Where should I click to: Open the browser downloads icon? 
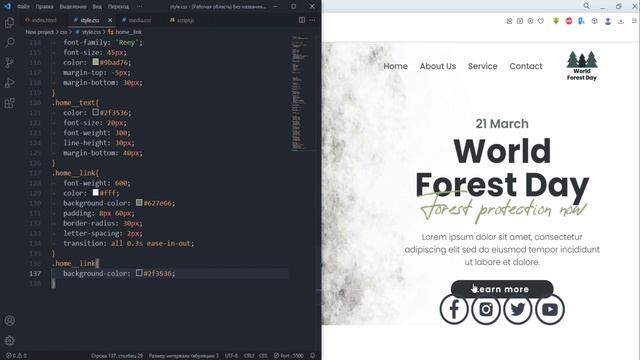coord(621,21)
